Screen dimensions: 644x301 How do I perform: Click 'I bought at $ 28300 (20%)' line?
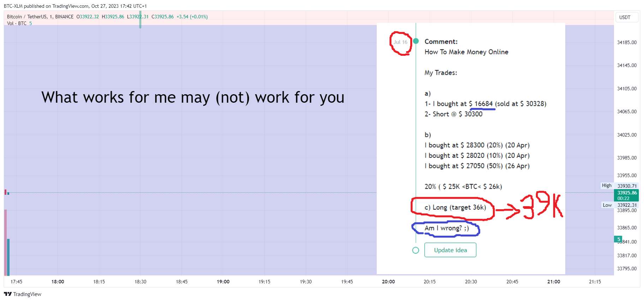click(x=477, y=145)
